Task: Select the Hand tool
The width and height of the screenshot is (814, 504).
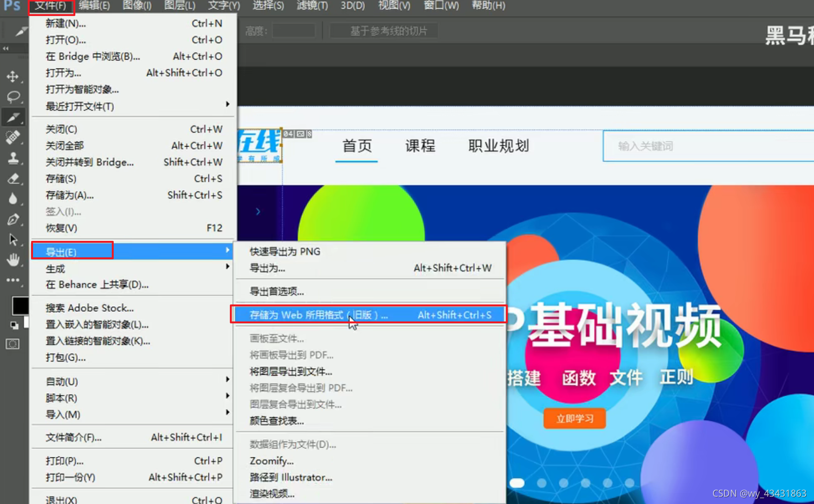Action: [x=13, y=260]
